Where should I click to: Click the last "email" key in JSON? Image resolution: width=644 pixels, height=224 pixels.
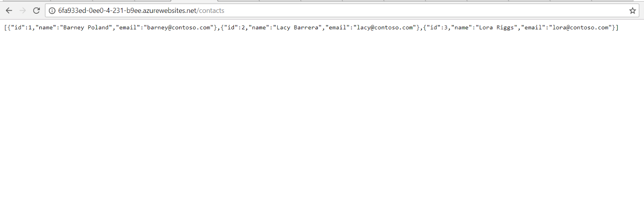click(533, 27)
